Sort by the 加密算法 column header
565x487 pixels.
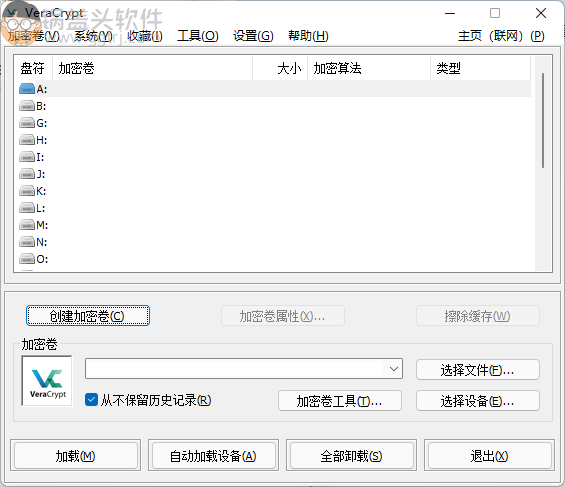369,68
